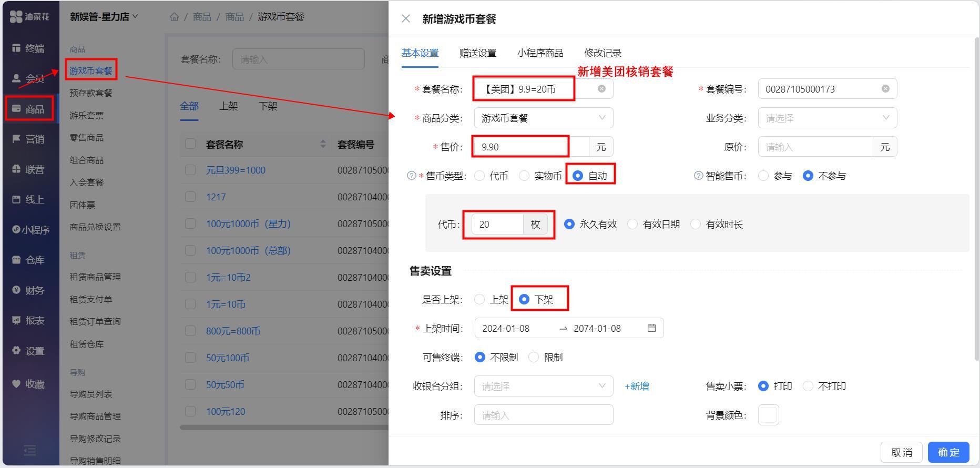Tick the checkbox for 元旦399=1000 row
Image resolution: width=980 pixels, height=468 pixels.
tap(190, 170)
